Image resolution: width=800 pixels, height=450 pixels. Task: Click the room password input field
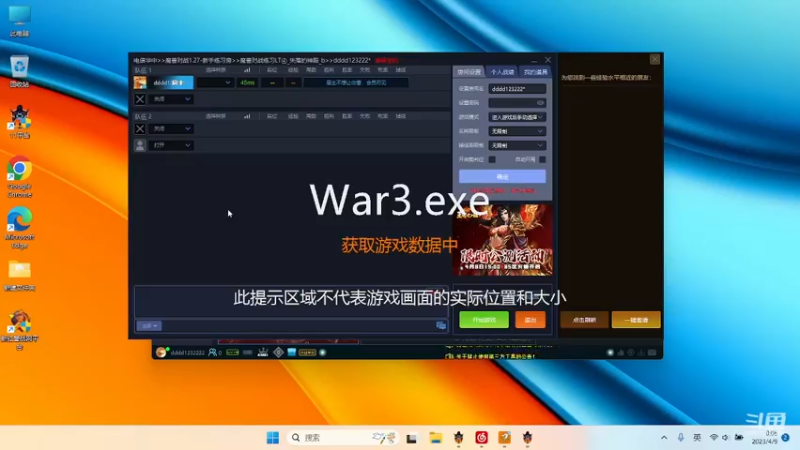tap(517, 103)
